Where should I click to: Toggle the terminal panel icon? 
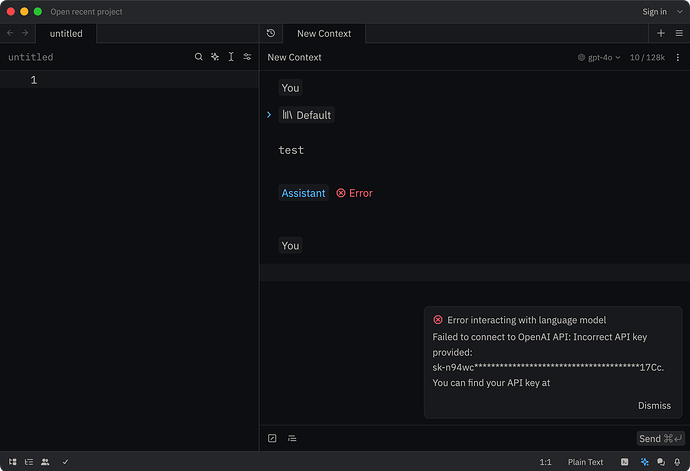624,462
